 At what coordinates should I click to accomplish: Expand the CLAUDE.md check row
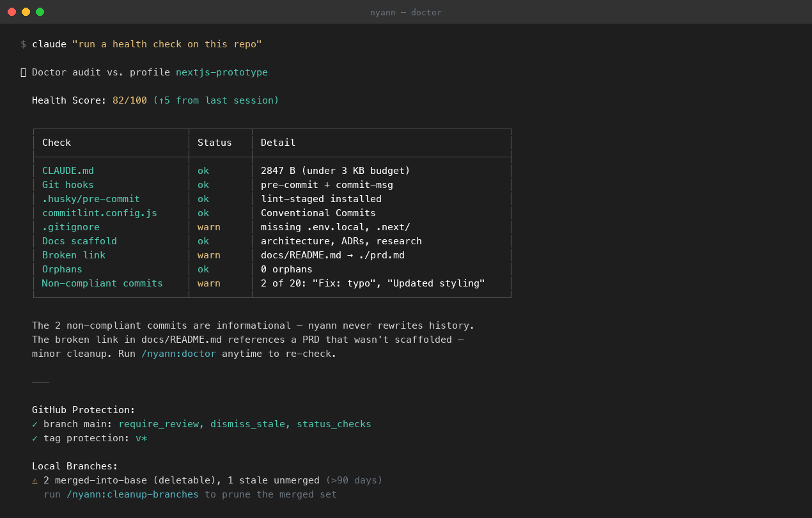point(68,171)
